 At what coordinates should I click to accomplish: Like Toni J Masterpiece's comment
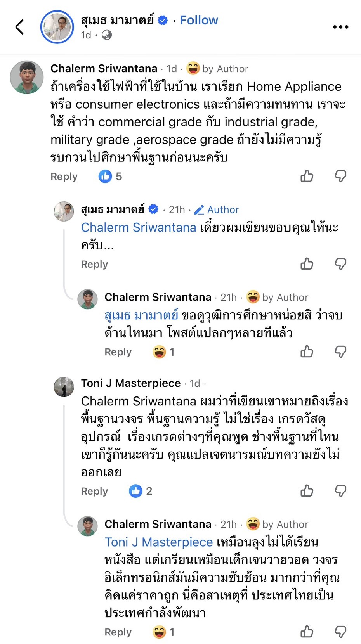307,491
